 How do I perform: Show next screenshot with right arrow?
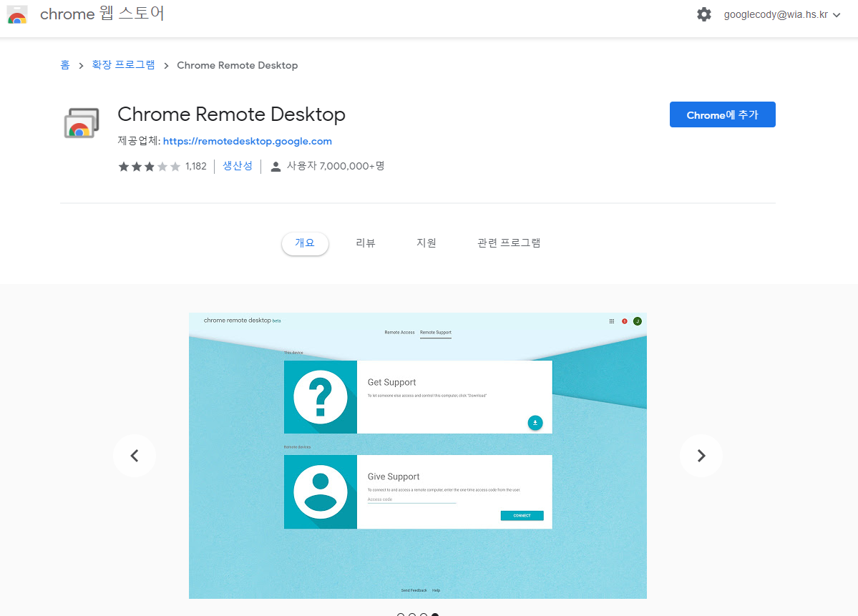coord(701,456)
